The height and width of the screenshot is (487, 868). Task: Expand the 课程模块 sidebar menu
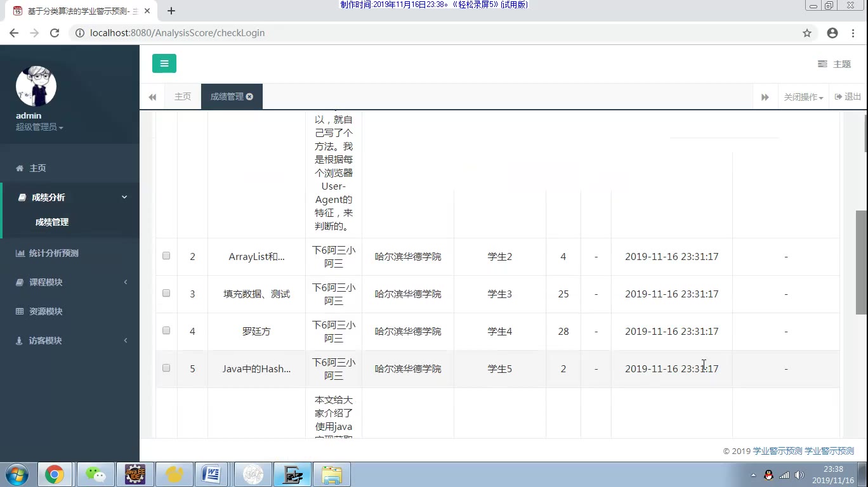click(46, 282)
